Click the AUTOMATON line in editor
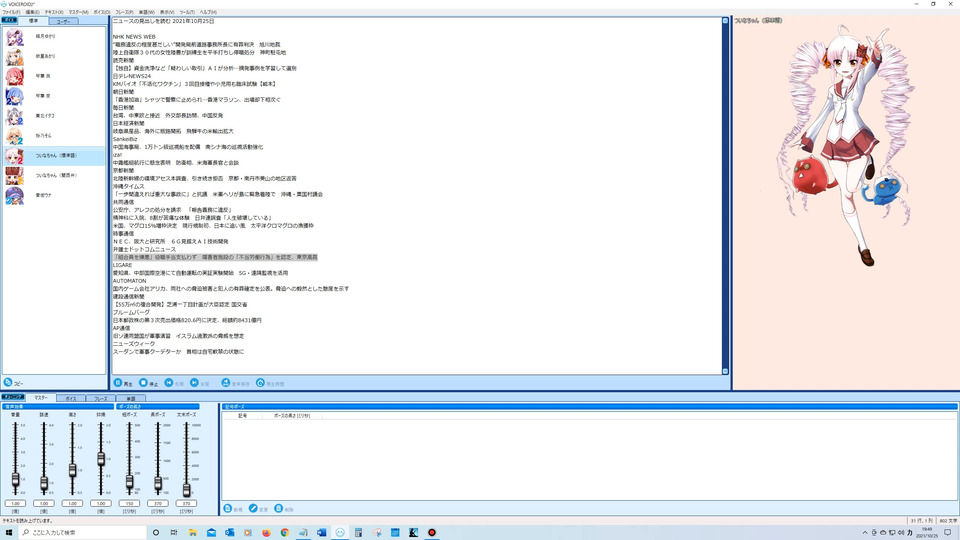The width and height of the screenshot is (960, 540). pyautogui.click(x=129, y=281)
